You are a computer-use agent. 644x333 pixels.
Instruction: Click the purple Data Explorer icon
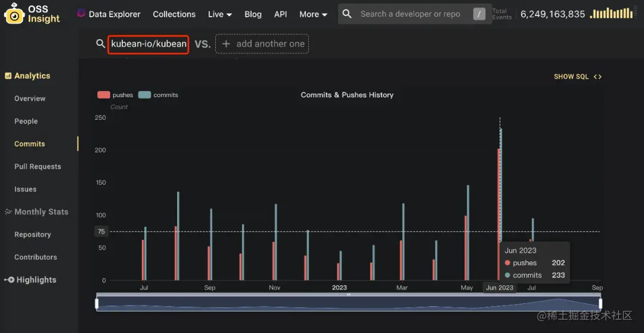point(81,14)
